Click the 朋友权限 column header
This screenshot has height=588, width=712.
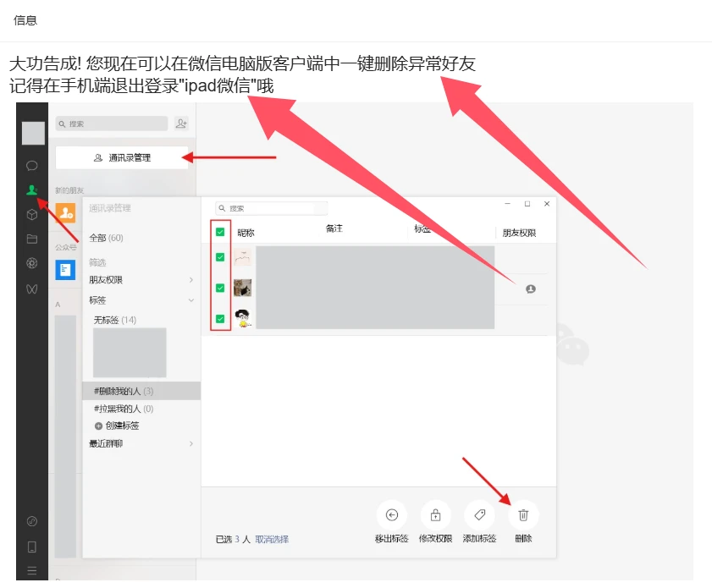(519, 233)
